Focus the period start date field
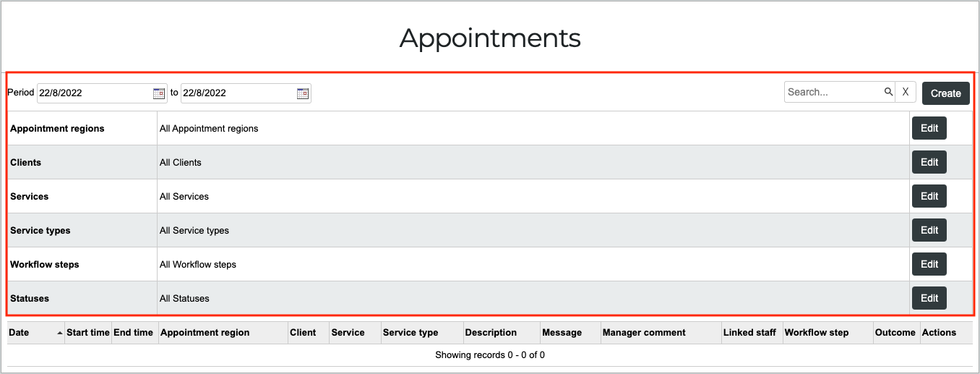980x374 pixels. pyautogui.click(x=95, y=93)
